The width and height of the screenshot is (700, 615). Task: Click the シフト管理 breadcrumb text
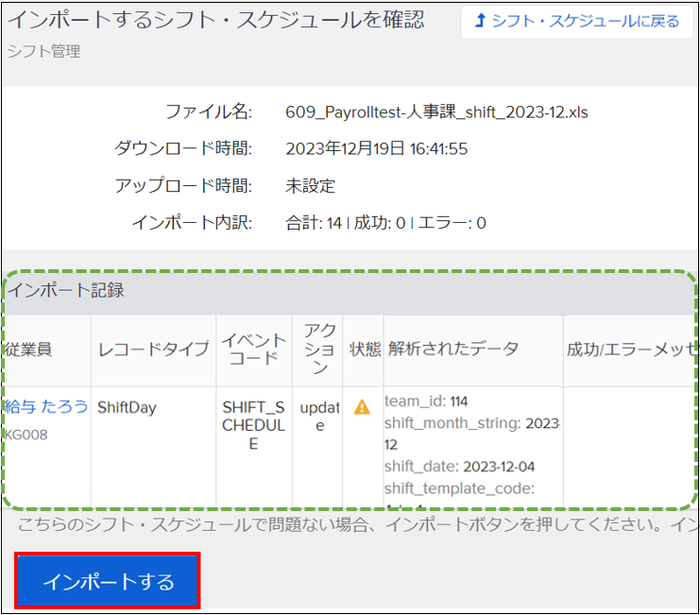coord(43,51)
